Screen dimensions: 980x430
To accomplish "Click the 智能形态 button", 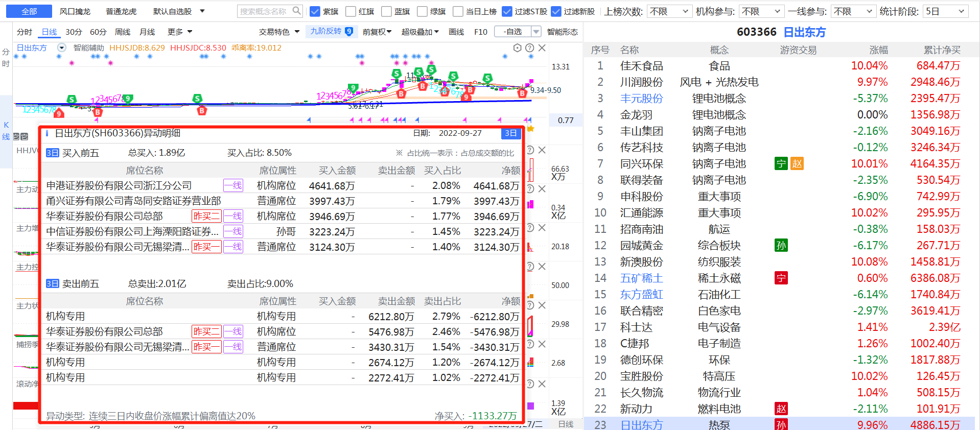I will [563, 32].
